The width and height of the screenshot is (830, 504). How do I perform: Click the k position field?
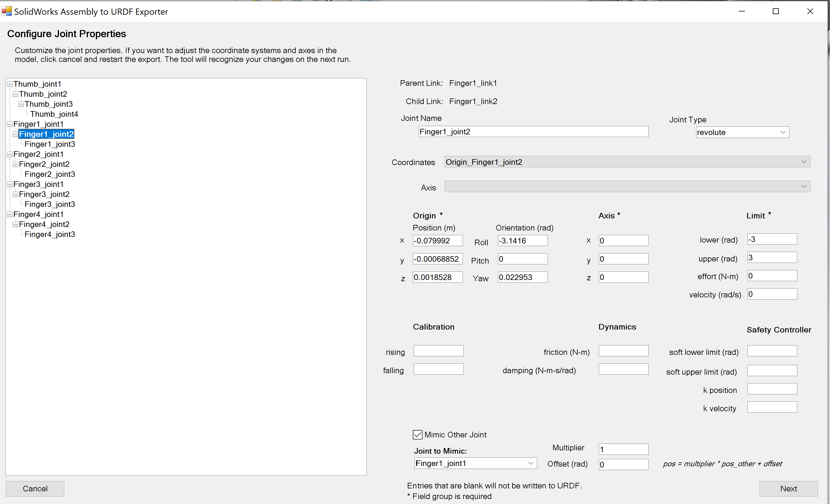click(772, 389)
